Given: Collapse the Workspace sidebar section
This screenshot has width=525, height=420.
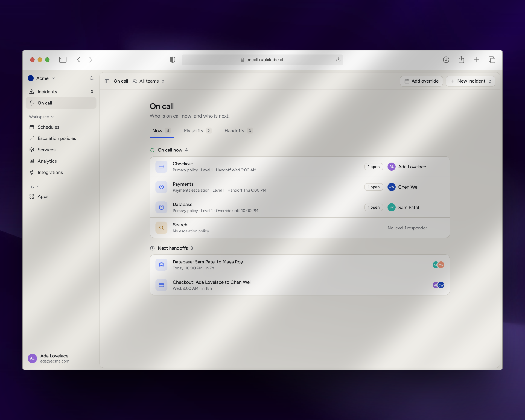Looking at the screenshot, I should point(41,117).
